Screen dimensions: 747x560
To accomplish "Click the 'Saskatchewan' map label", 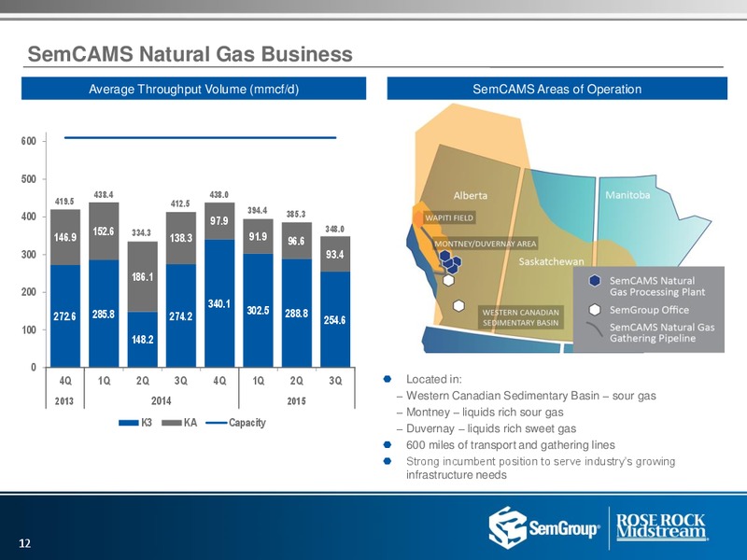I will click(551, 261).
